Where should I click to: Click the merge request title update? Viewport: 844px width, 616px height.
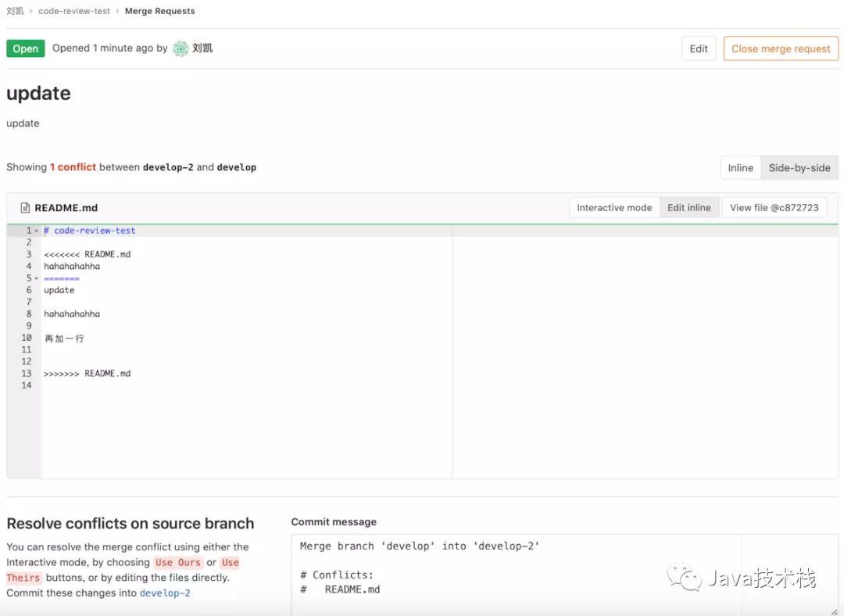[38, 93]
